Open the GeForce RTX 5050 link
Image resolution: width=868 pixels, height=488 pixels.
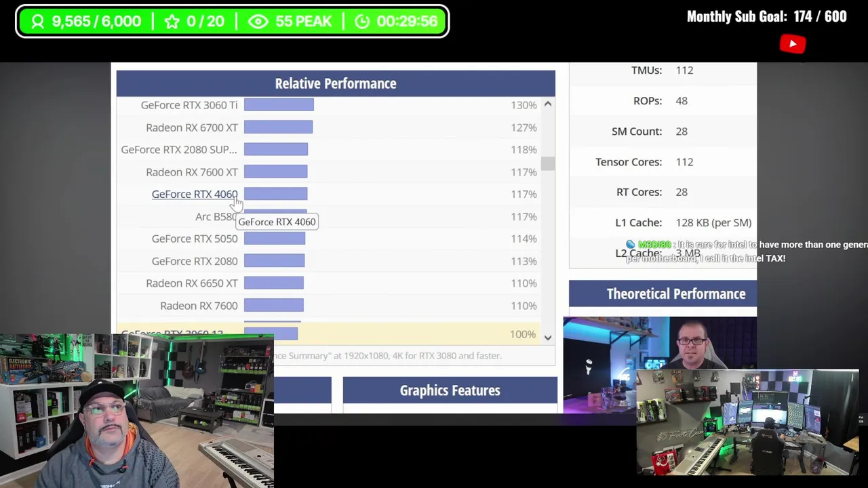coord(195,239)
